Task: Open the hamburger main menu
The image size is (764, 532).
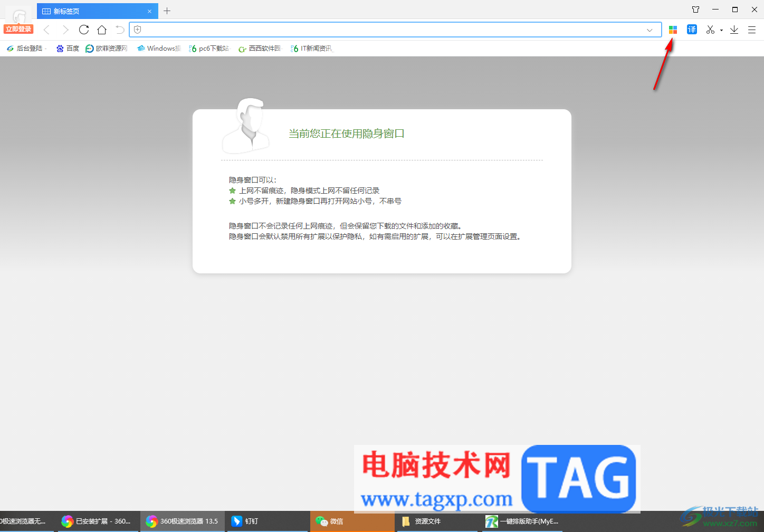Action: click(752, 30)
